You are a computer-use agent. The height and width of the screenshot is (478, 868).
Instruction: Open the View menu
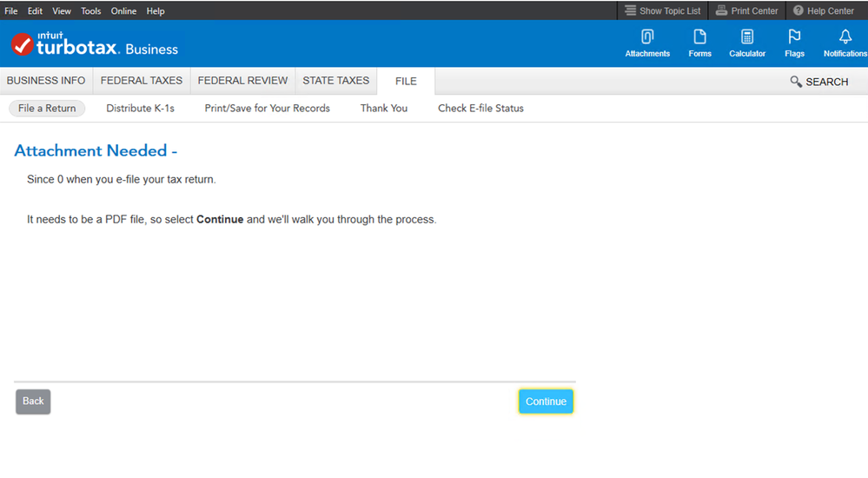coord(62,11)
